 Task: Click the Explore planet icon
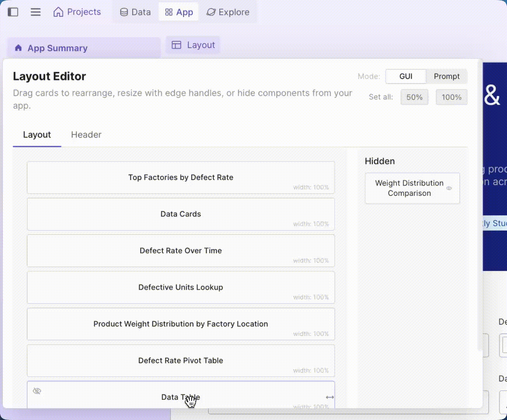211,12
